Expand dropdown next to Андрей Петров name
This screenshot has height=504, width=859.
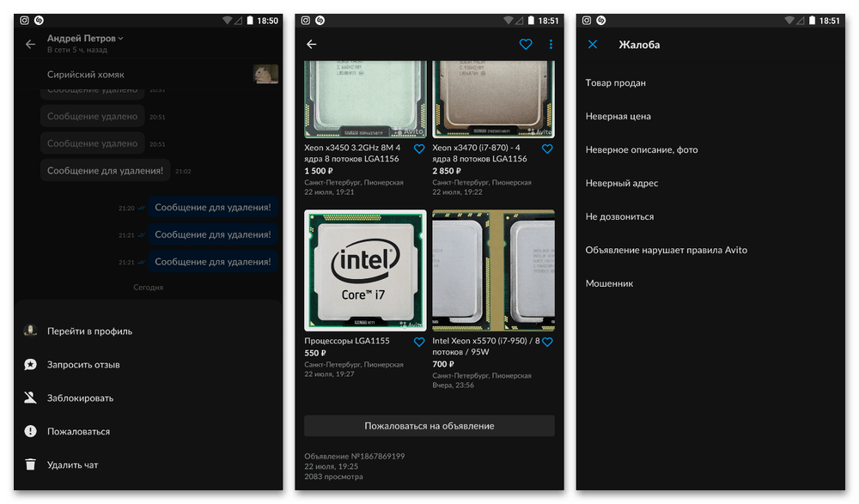click(121, 38)
